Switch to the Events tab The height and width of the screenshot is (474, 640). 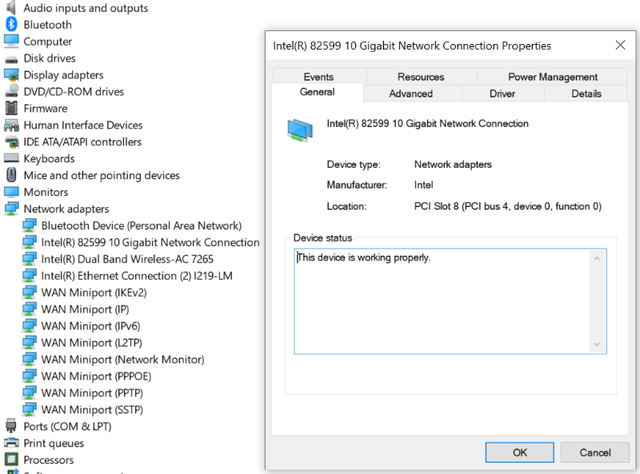pyautogui.click(x=318, y=77)
